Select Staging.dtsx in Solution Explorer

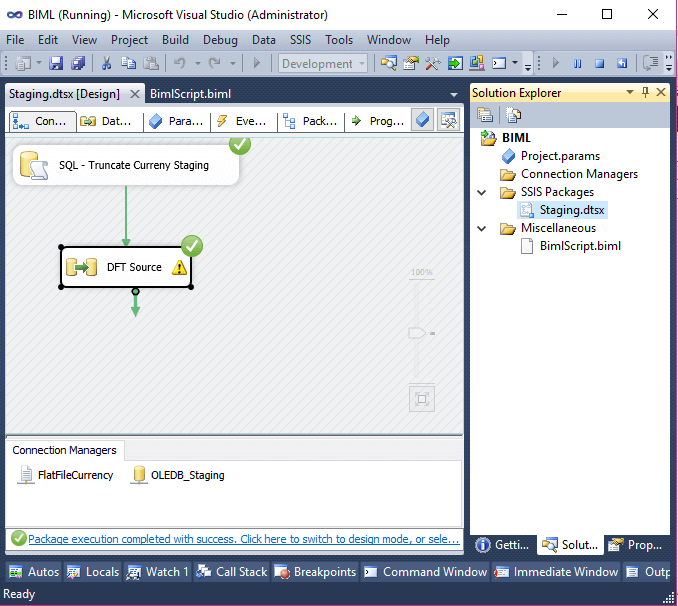(563, 210)
